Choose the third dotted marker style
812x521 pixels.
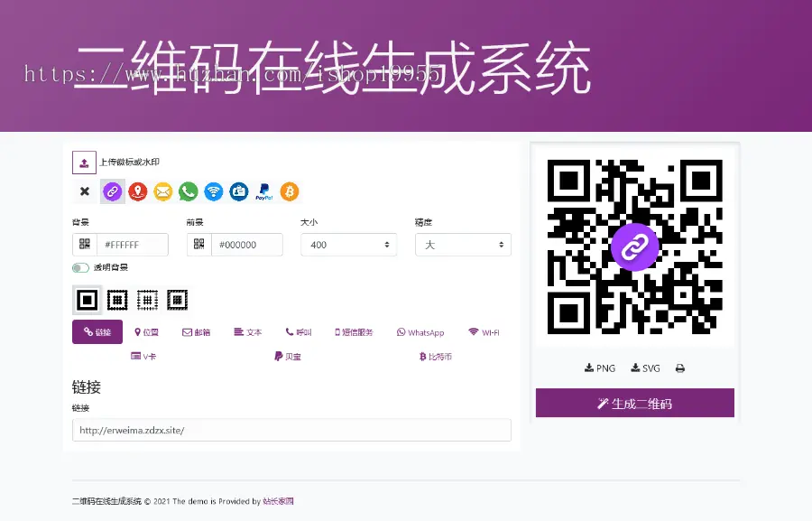147,300
